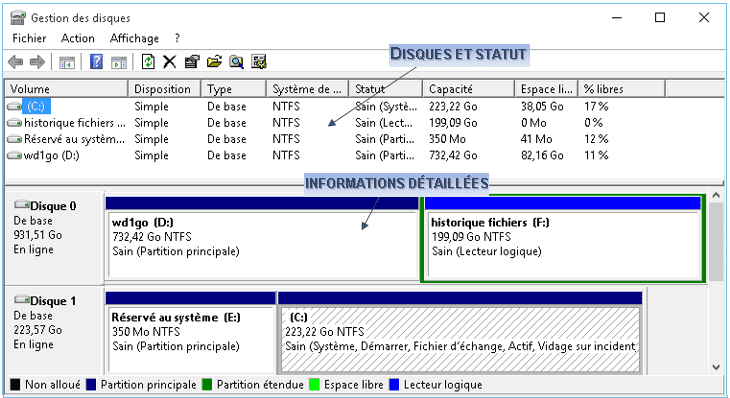The height and width of the screenshot is (398, 730).
Task: Click the green Partition étendue legend swatch
Action: click(207, 385)
